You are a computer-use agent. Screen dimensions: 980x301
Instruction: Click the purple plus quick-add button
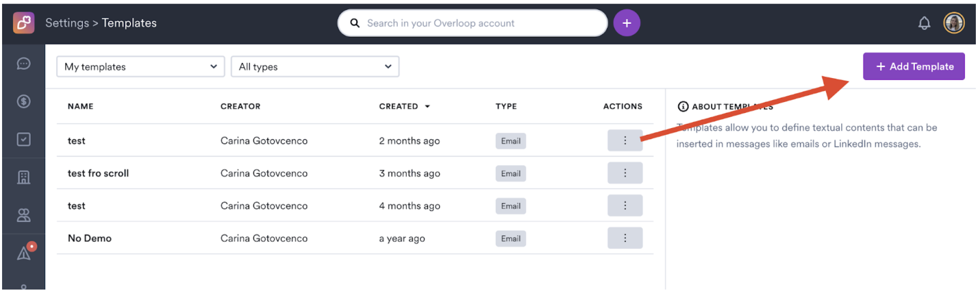(x=626, y=23)
